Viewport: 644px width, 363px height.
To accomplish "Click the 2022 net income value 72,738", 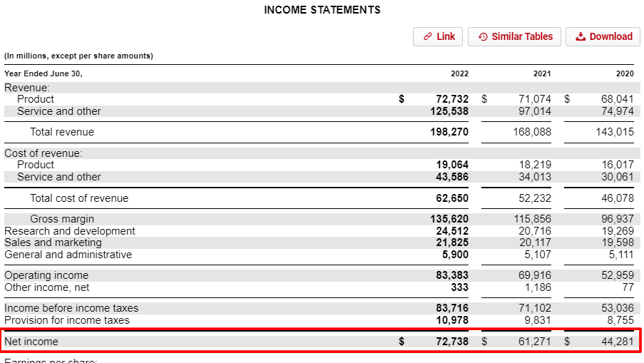I will 452,342.
